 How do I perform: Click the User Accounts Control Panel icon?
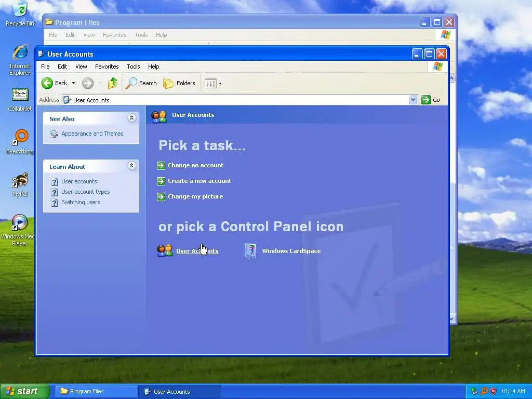click(165, 251)
